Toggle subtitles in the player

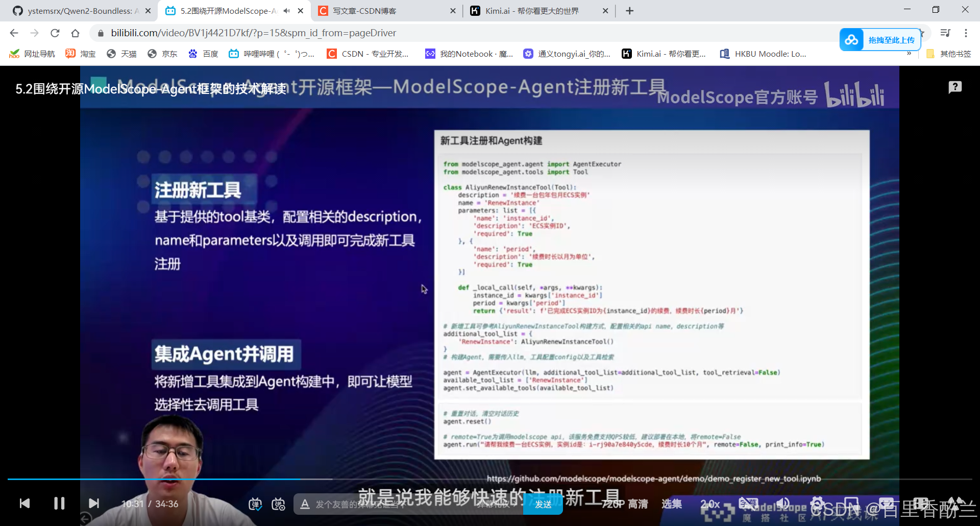click(748, 504)
